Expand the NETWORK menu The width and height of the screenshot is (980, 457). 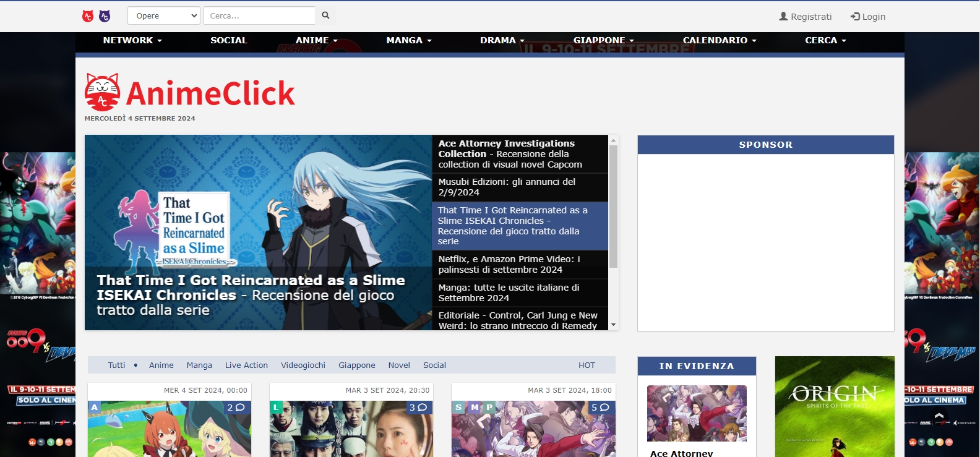tap(132, 40)
